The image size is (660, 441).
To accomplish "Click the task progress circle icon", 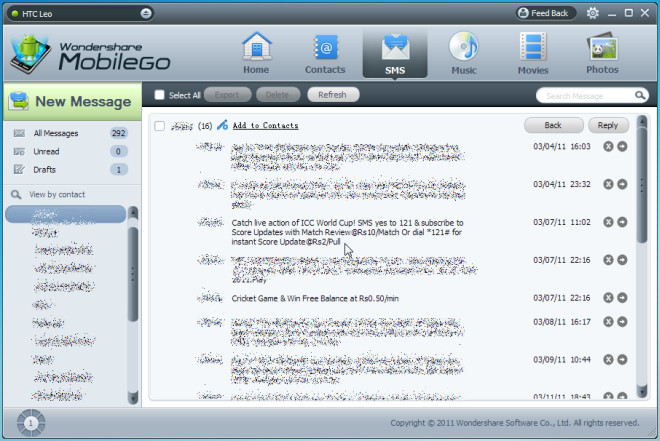I will point(31,422).
